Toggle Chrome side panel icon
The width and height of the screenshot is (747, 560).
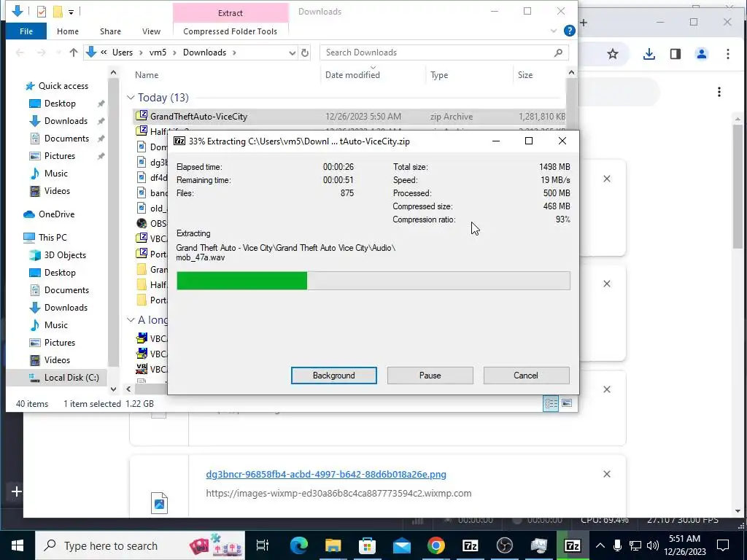(x=675, y=54)
